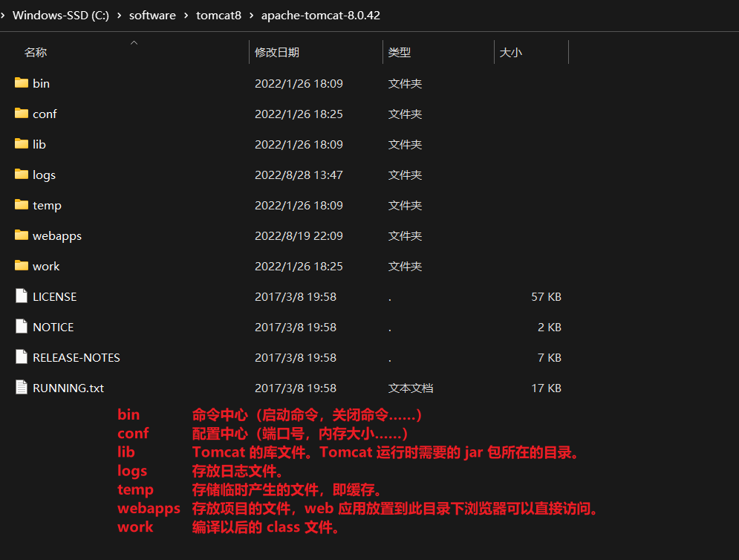The image size is (739, 560).
Task: Expand chevron after software breadcrumb
Action: pyautogui.click(x=186, y=16)
